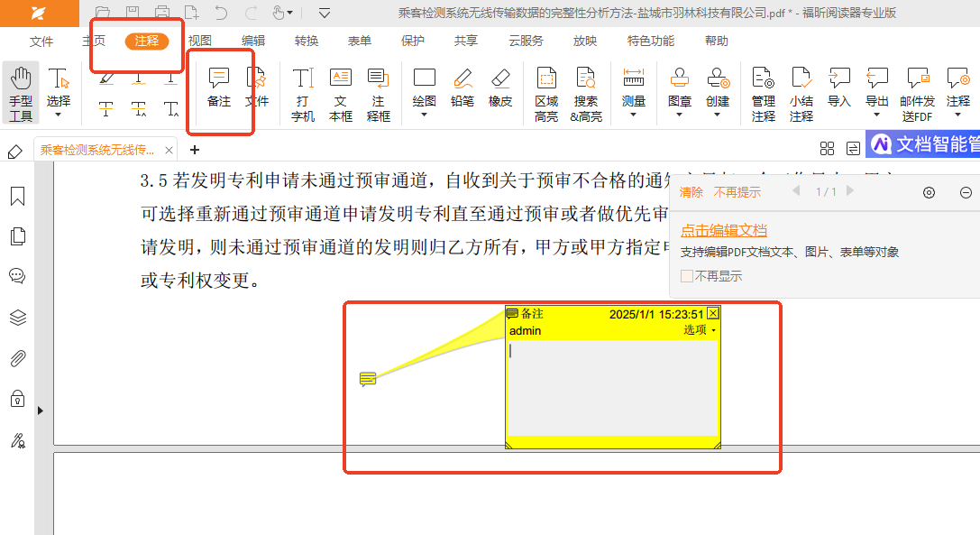Activate the 手型工具 (Hand tool) toggle
The width and height of the screenshot is (980, 535).
point(21,93)
